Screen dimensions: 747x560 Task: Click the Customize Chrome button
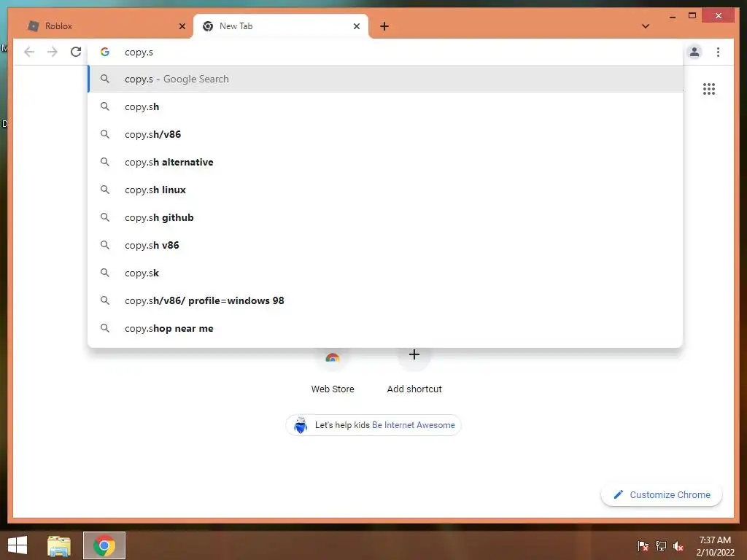point(662,495)
